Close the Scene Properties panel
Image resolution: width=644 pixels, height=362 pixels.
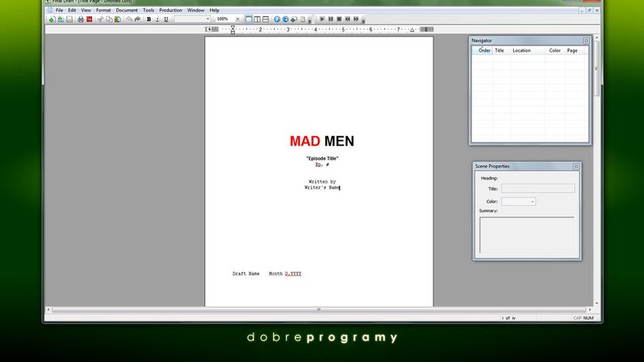pyautogui.click(x=576, y=166)
